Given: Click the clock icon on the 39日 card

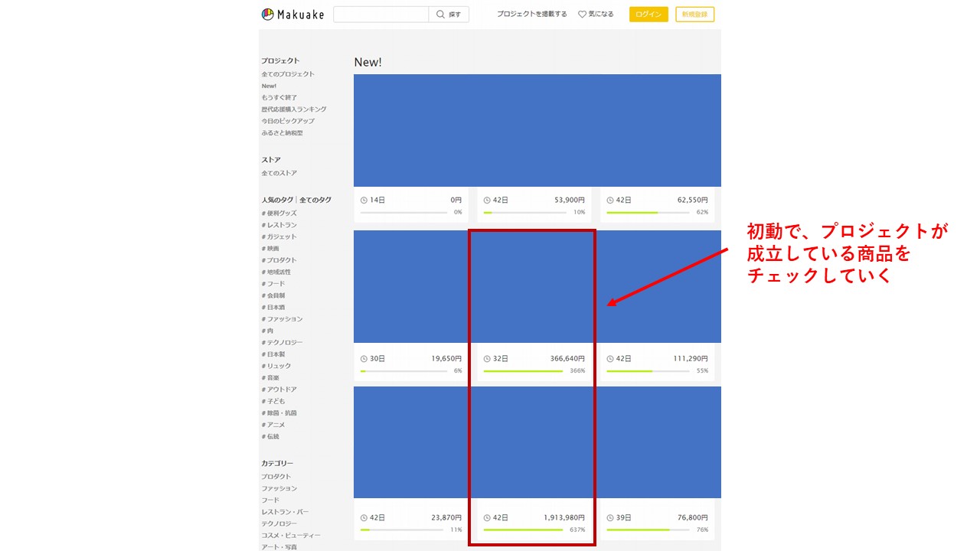Looking at the screenshot, I should (610, 518).
